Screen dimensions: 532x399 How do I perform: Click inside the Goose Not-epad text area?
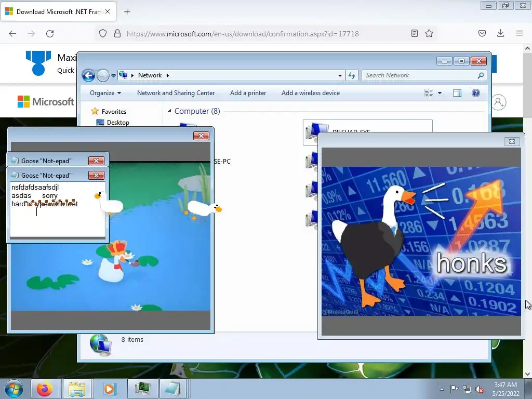tap(57, 209)
